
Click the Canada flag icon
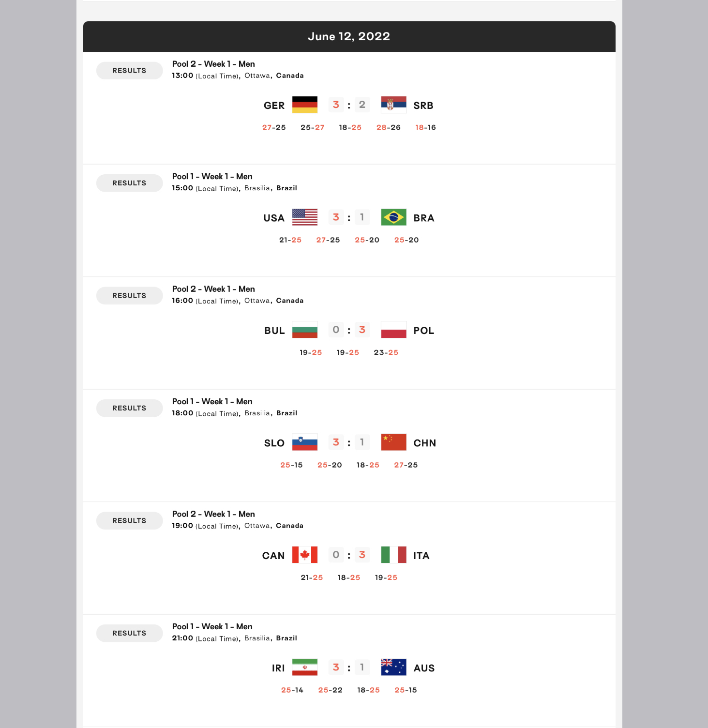pos(305,555)
